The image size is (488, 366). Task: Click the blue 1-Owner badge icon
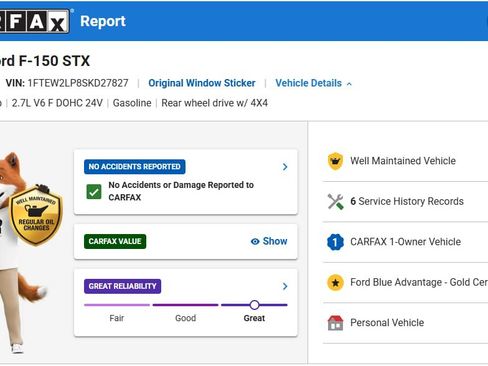pos(335,242)
